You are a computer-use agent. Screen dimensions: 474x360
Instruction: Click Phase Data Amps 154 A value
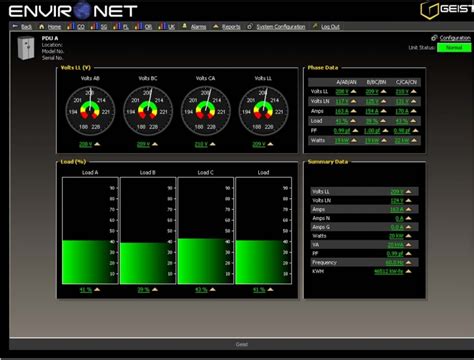[372, 111]
